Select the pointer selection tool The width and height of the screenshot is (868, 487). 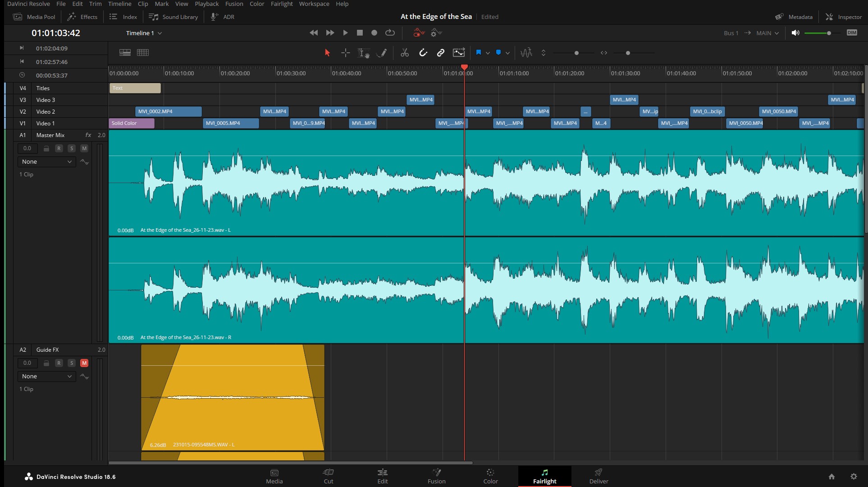[x=328, y=53]
